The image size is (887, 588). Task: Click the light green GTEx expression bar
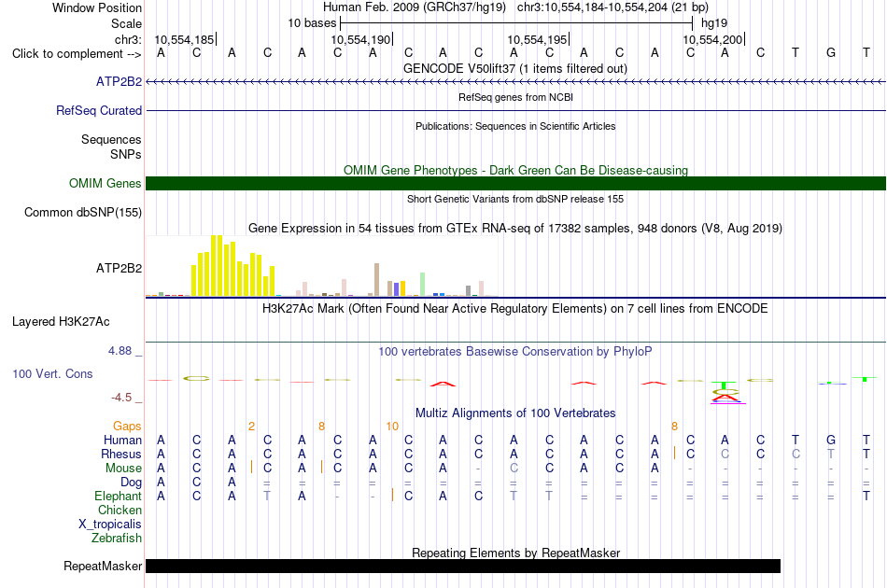coord(423,285)
